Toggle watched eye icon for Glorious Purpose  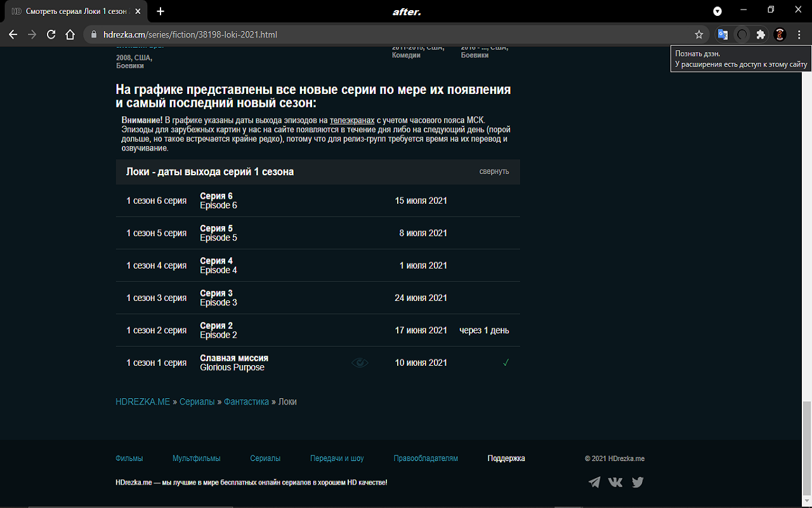pyautogui.click(x=360, y=363)
